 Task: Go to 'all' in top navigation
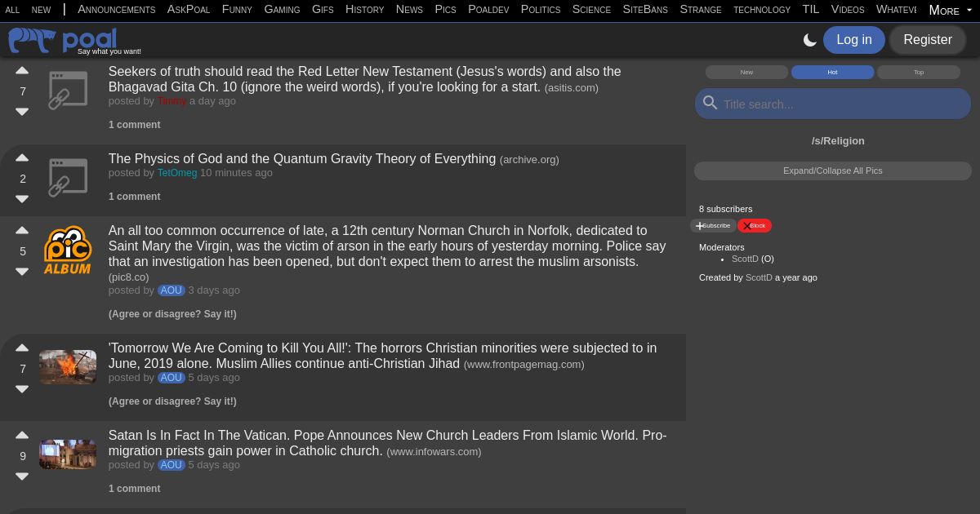point(12,10)
